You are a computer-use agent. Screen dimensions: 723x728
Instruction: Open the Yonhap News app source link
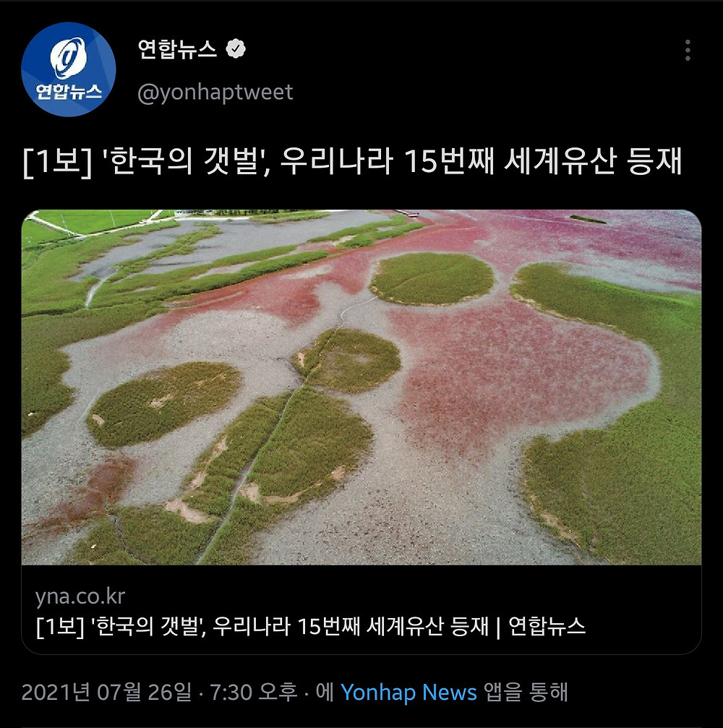pos(408,693)
